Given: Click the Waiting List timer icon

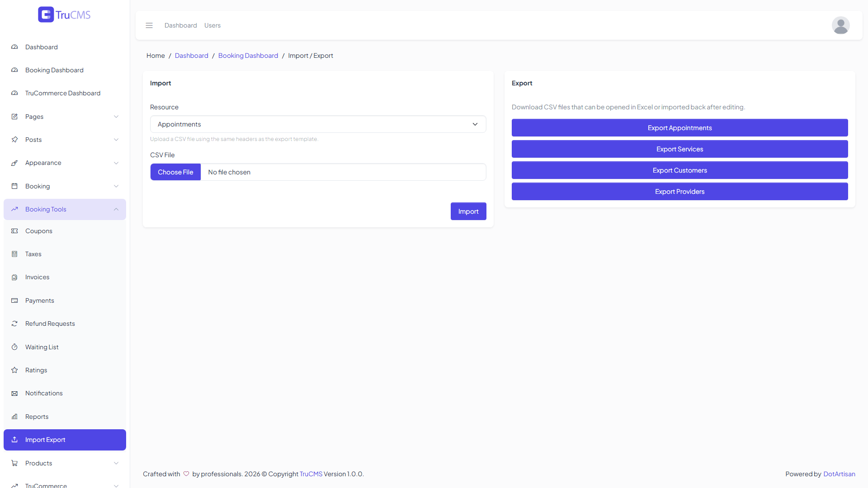Looking at the screenshot, I should (x=14, y=347).
